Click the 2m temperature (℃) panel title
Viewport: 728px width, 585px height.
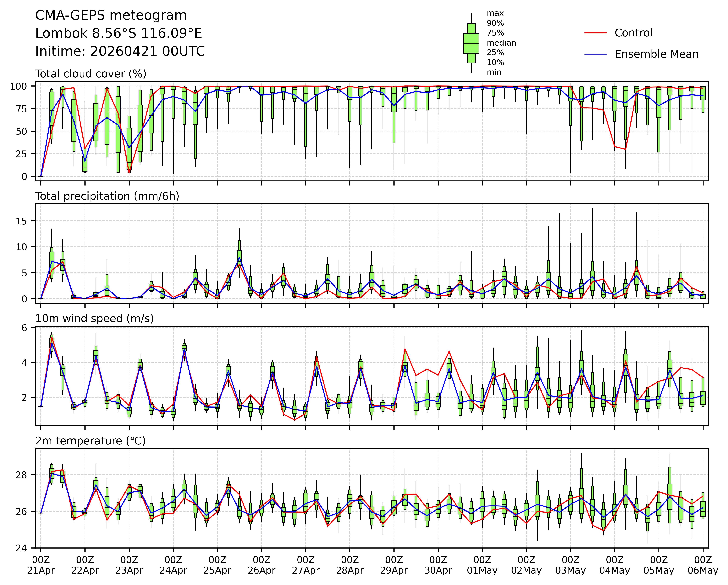91,441
